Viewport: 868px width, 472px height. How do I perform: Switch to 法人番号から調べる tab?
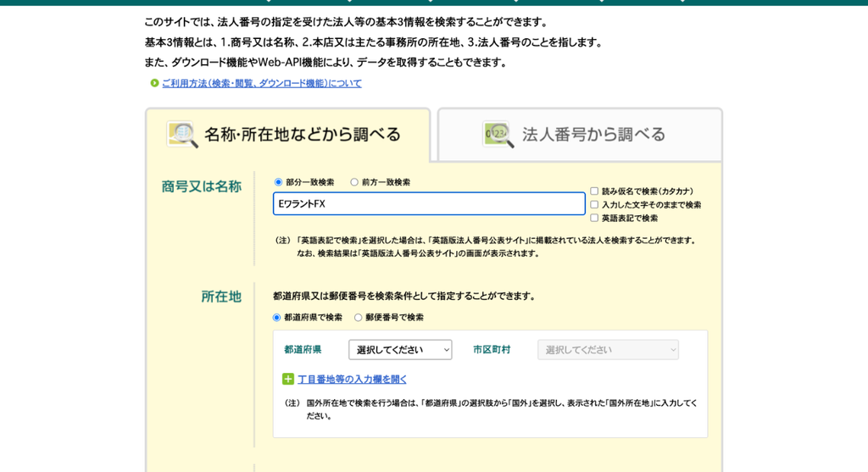pos(580,135)
